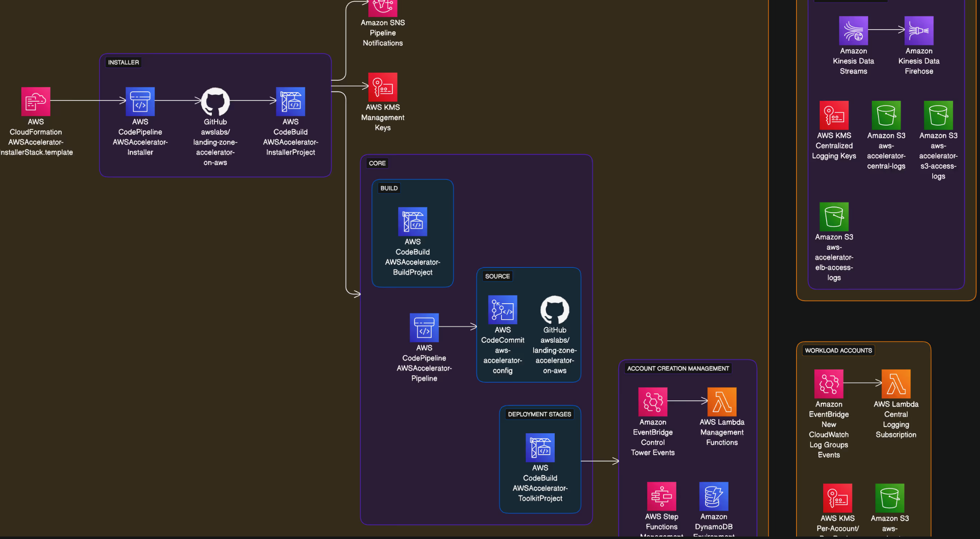Select the 'Amazon SNS Pipeline Notifications' caption text
The height and width of the screenshot is (539, 980).
(383, 33)
